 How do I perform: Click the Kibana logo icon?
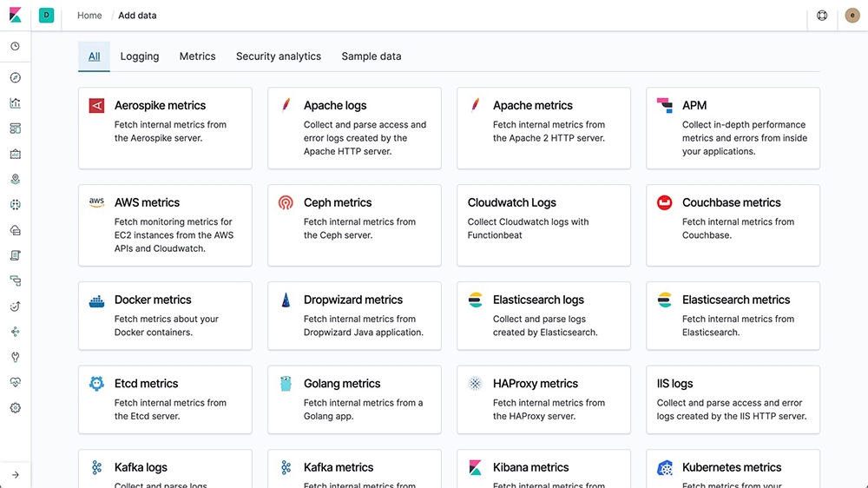pos(16,15)
